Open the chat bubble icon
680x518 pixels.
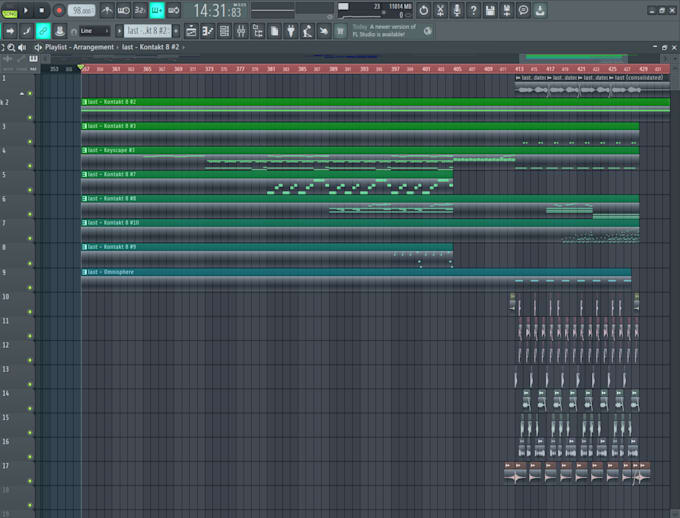(523, 10)
